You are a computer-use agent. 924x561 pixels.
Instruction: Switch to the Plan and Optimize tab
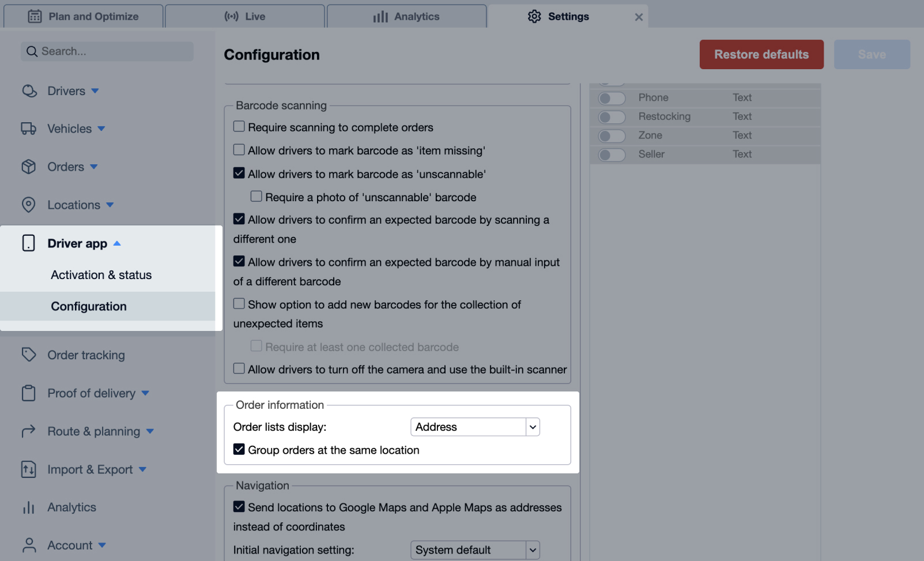pyautogui.click(x=84, y=17)
